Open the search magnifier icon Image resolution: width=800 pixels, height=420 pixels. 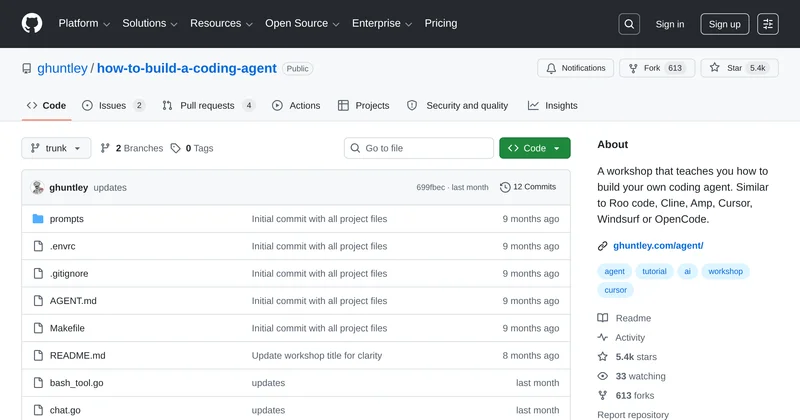coord(628,24)
